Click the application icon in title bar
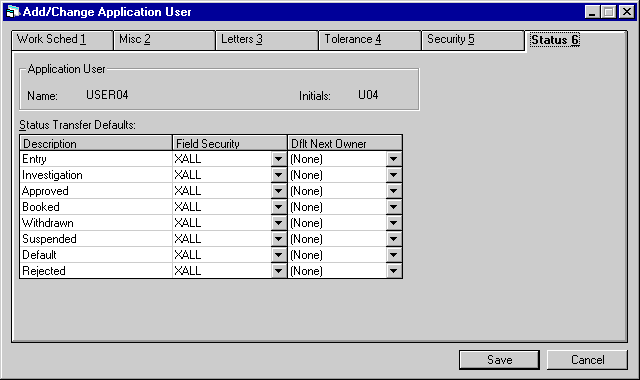The image size is (640, 380). [x=13, y=12]
